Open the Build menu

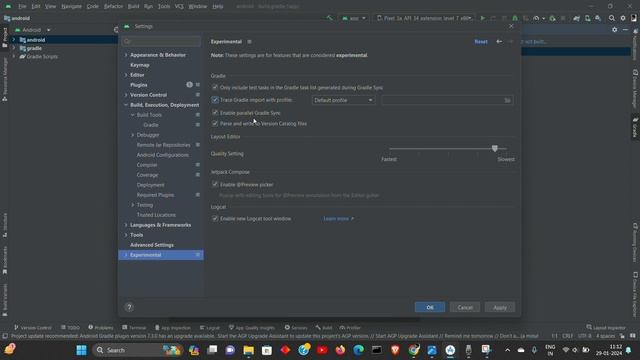coord(133,7)
